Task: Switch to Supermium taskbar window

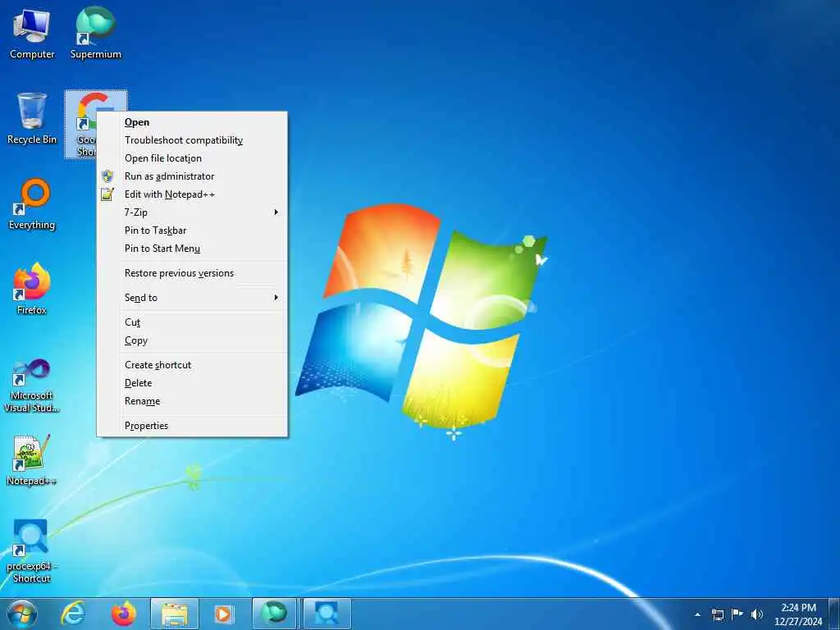Action: (274, 614)
